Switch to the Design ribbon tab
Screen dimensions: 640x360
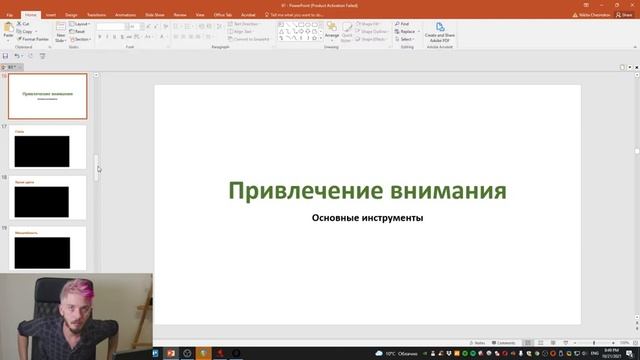pos(71,15)
